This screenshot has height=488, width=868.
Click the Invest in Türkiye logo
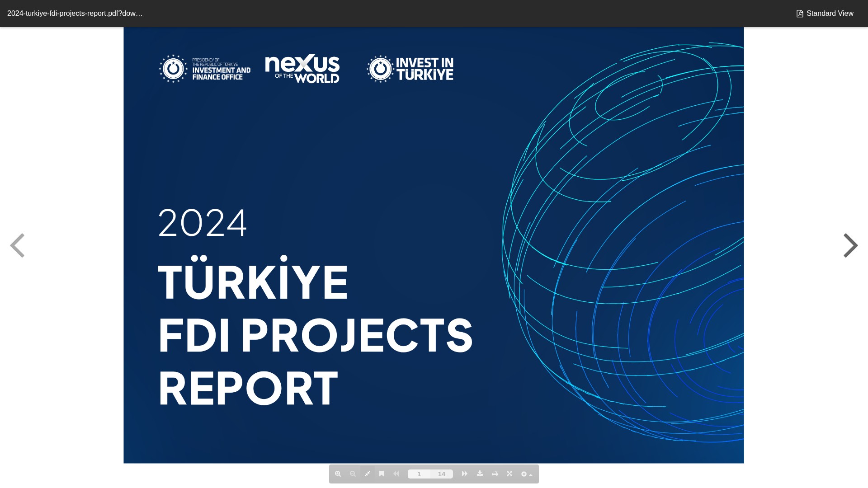(410, 69)
